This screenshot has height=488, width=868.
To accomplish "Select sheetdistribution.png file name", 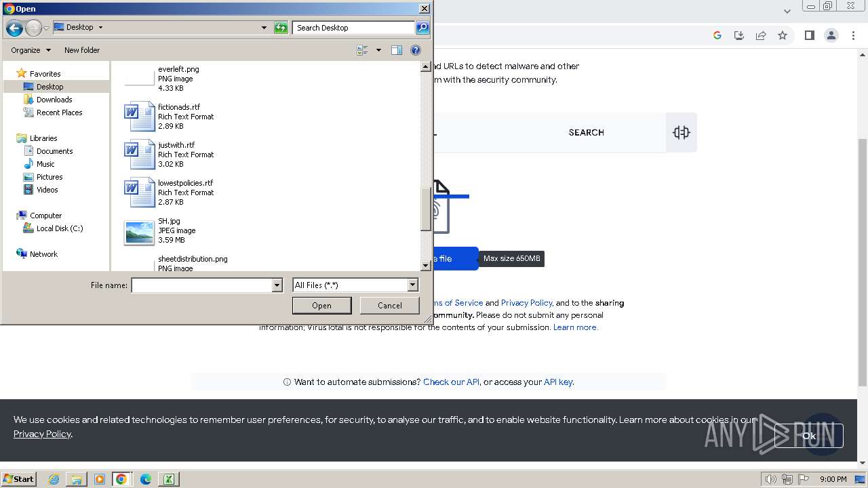I will tap(193, 259).
